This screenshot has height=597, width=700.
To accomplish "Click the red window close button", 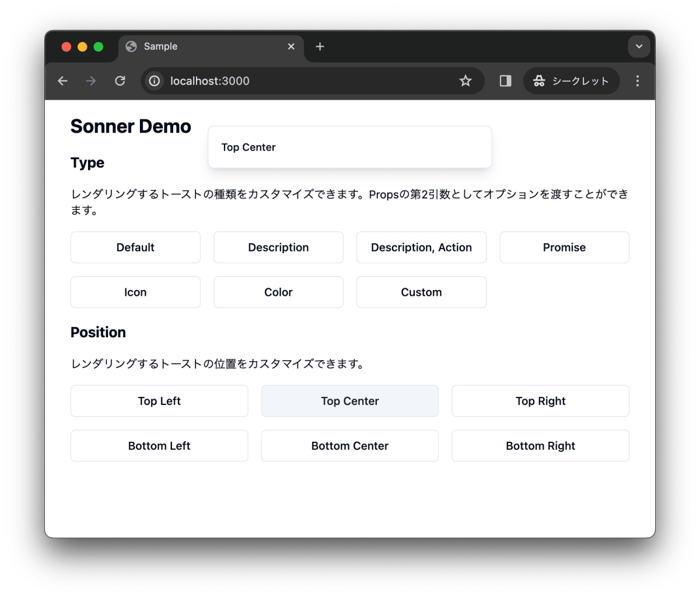I will 66,47.
